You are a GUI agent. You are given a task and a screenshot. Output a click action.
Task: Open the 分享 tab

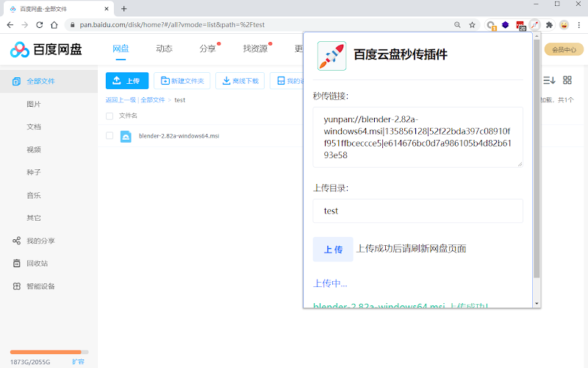208,49
